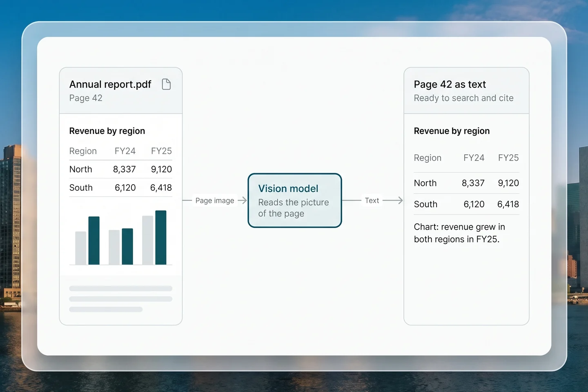Select the 'Page 42 as text' title
This screenshot has height=392, width=588.
(x=450, y=85)
